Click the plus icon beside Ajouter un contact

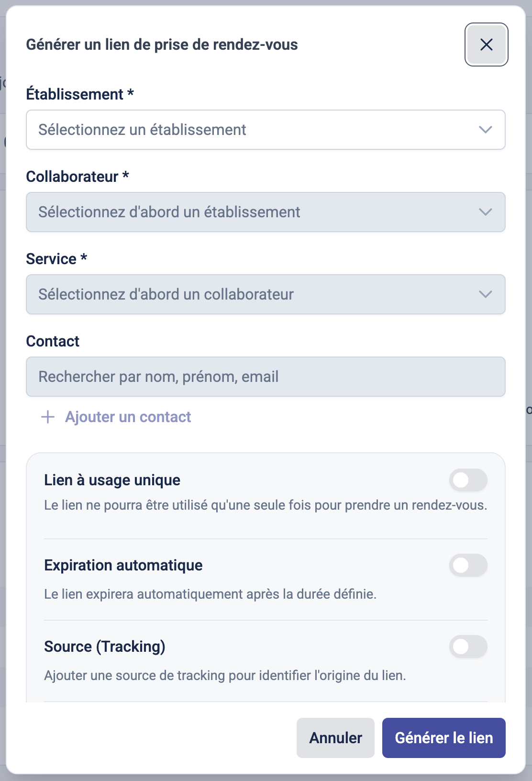click(48, 417)
